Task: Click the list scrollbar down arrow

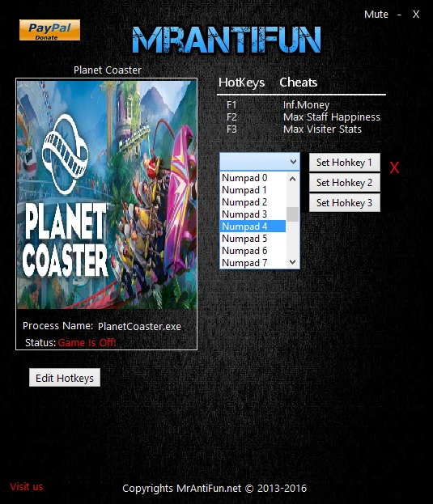Action: (x=292, y=262)
